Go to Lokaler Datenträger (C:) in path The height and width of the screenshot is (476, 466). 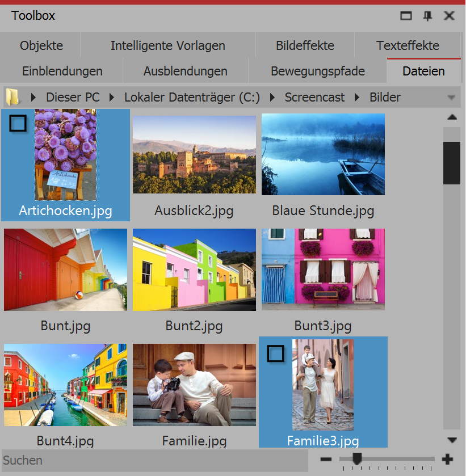point(192,98)
